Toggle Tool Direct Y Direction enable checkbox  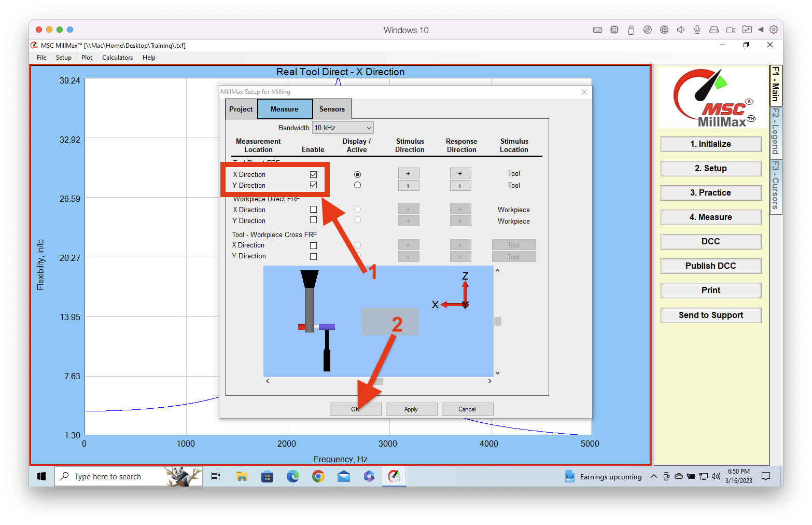pyautogui.click(x=313, y=185)
